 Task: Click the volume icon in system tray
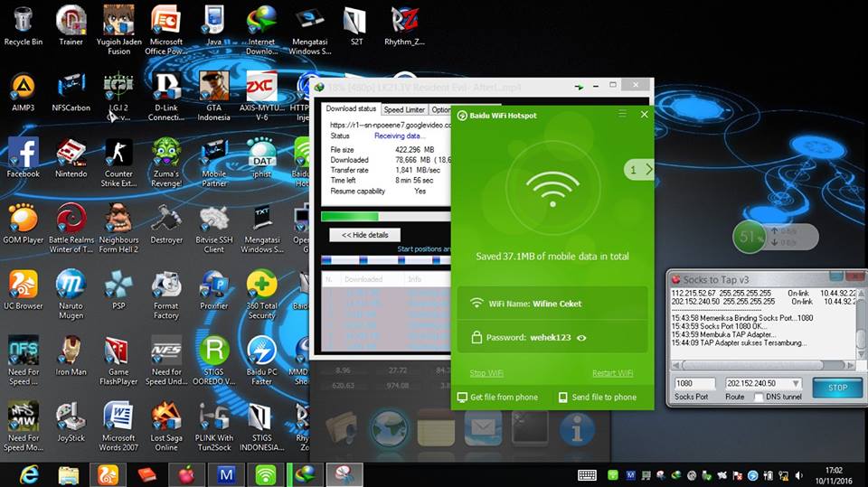click(x=798, y=475)
